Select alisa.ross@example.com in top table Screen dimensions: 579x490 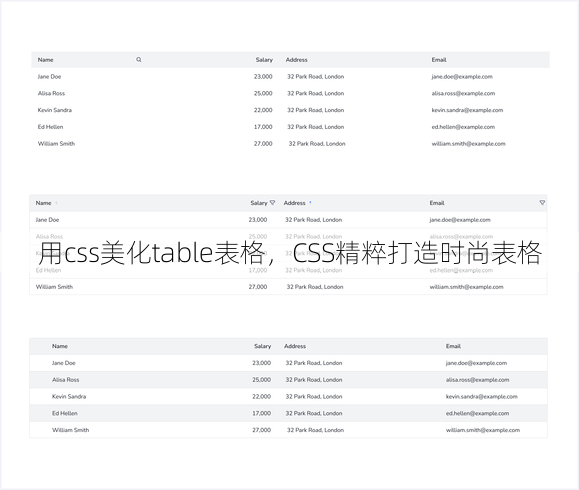tap(463, 93)
